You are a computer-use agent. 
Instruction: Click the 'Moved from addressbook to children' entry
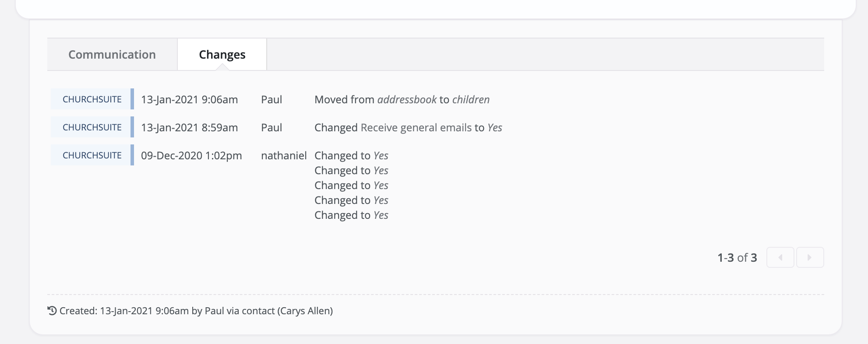tap(402, 99)
